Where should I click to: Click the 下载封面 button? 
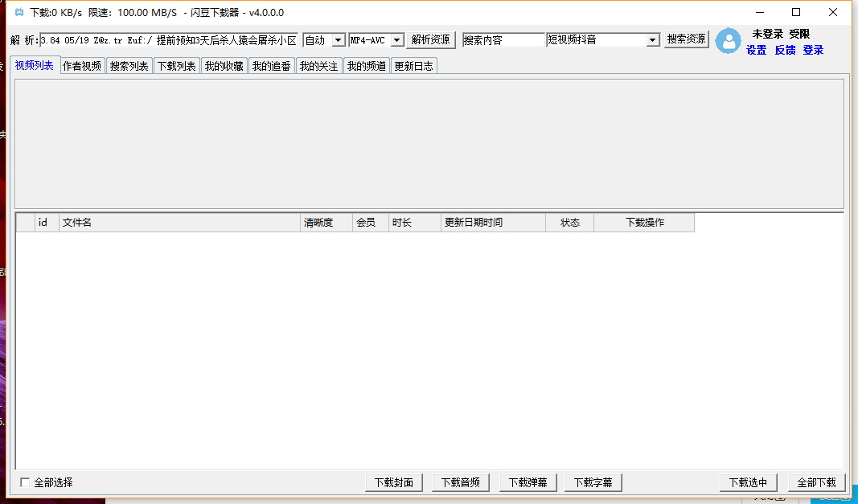coord(394,482)
